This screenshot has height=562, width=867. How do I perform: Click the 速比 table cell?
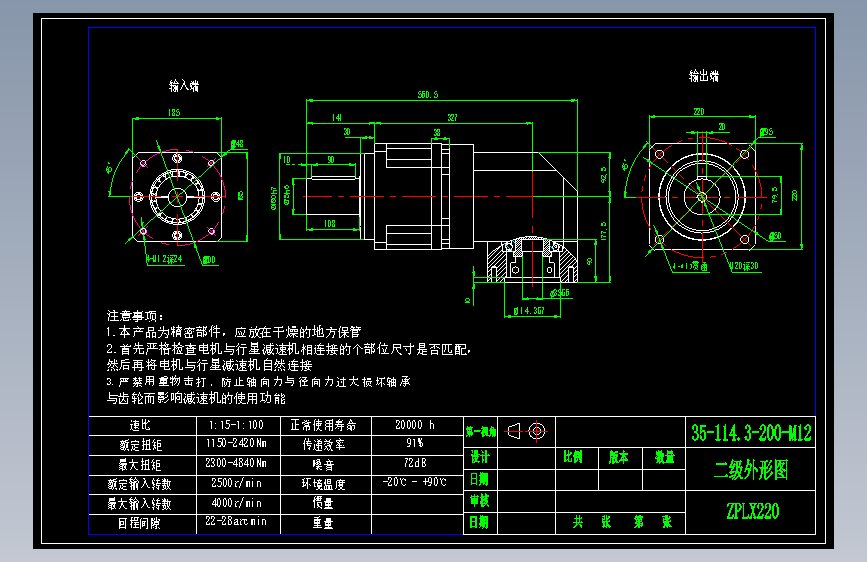click(x=143, y=425)
